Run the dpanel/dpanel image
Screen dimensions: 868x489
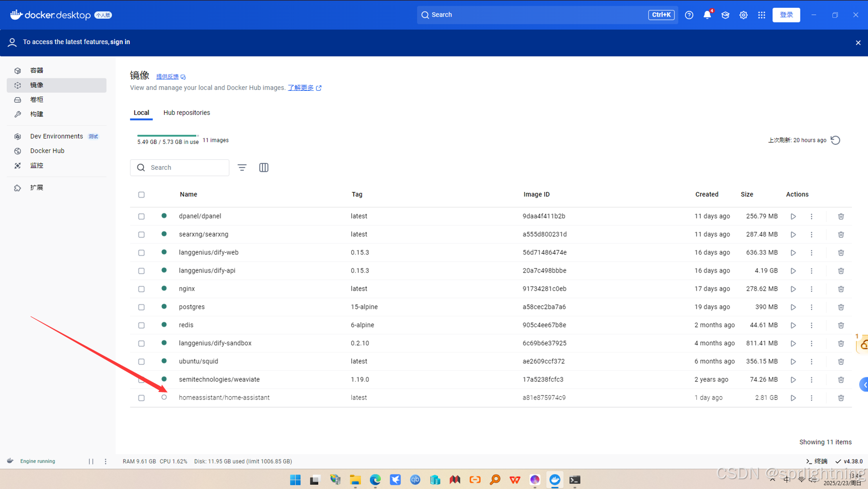point(793,216)
